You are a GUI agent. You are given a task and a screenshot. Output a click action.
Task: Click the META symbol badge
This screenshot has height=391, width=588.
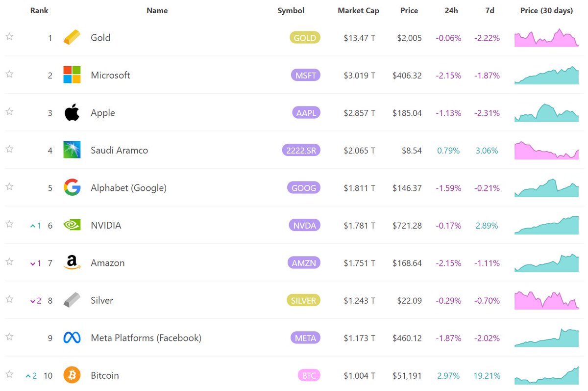305,338
